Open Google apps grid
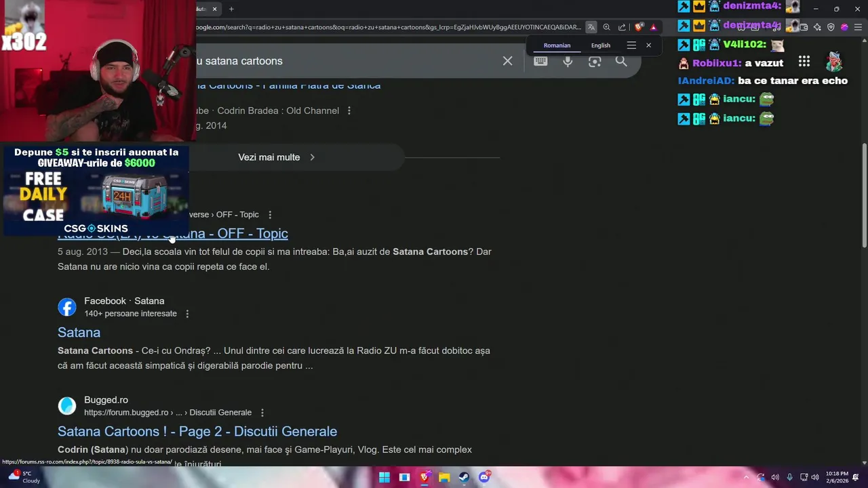 pyautogui.click(x=804, y=61)
